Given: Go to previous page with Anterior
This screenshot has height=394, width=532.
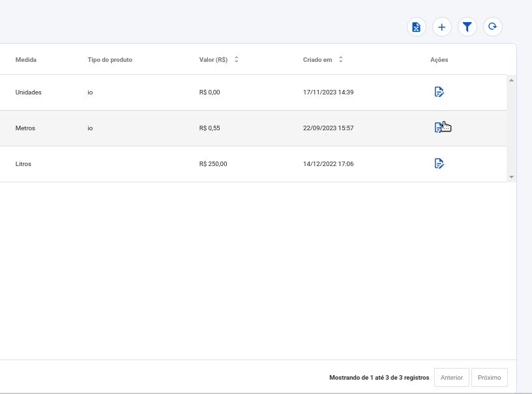Looking at the screenshot, I should pos(451,377).
